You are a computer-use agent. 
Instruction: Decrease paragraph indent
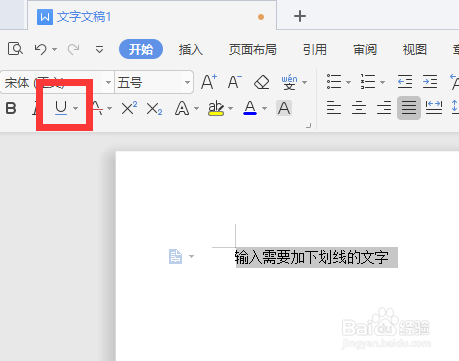point(405,82)
